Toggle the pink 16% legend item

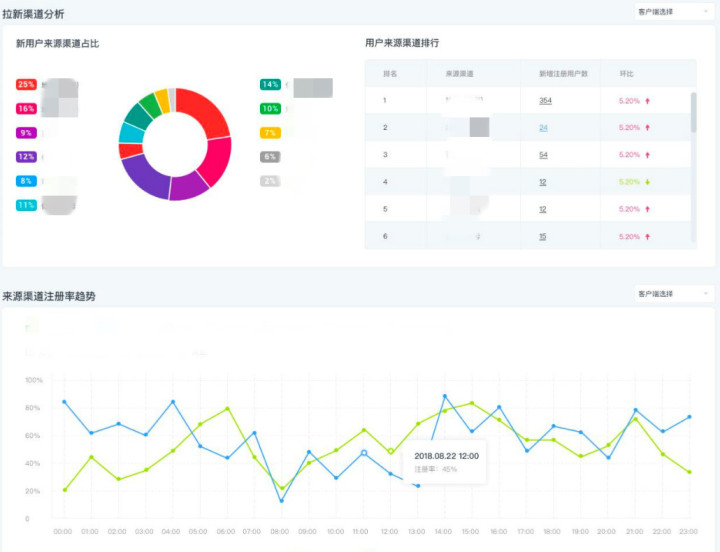[x=26, y=109]
